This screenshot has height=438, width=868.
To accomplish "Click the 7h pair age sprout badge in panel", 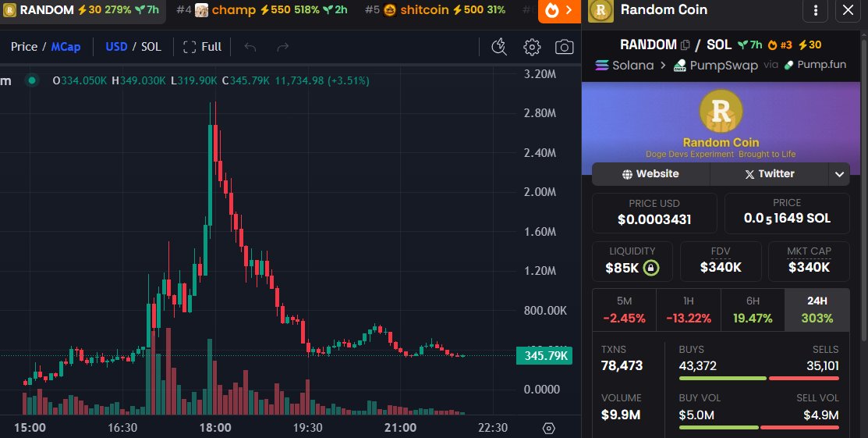I will [750, 45].
